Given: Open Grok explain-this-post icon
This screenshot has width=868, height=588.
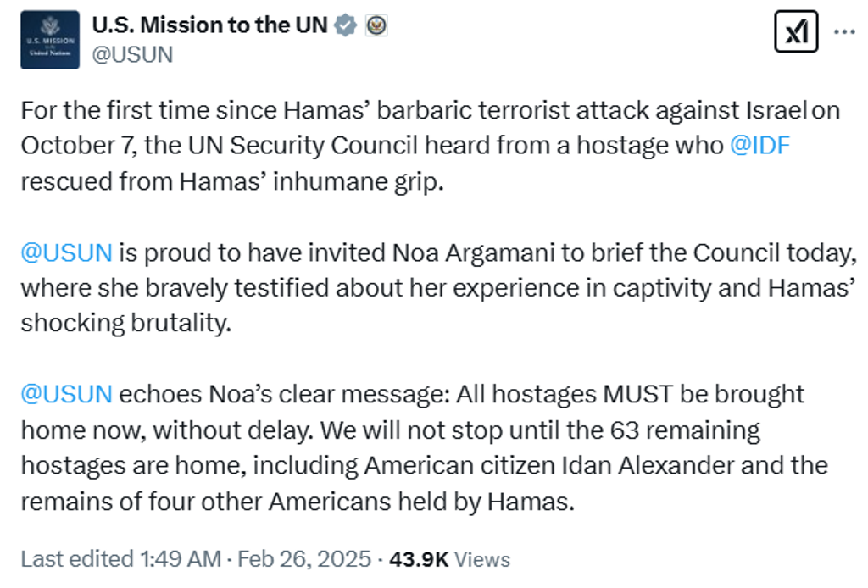Looking at the screenshot, I should click(796, 31).
